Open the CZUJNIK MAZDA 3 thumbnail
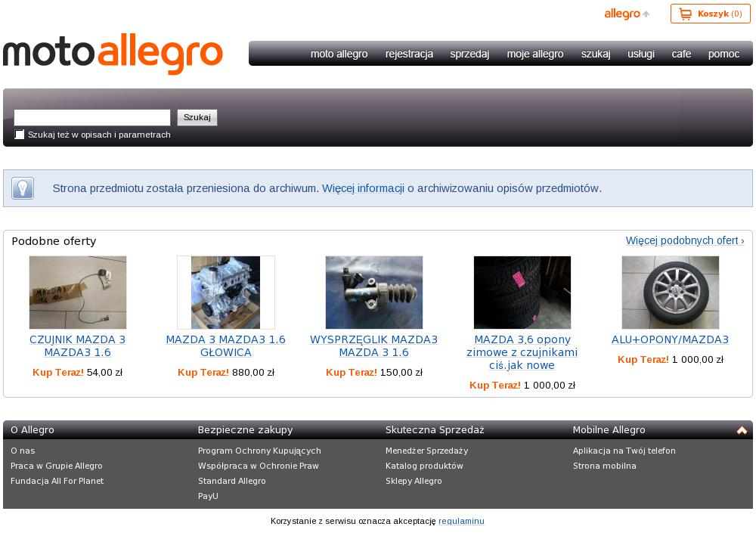The image size is (756, 536). 78,293
